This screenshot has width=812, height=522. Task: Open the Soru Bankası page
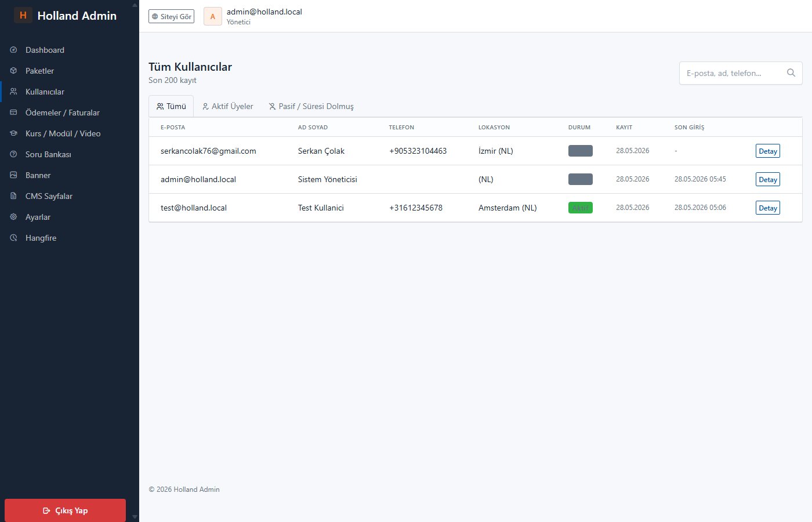coord(70,154)
